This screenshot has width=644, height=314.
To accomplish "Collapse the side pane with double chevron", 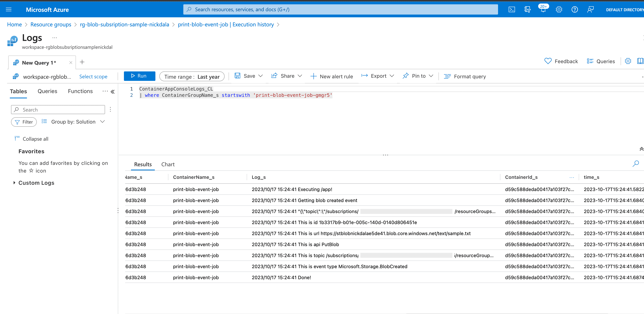I will point(113,91).
